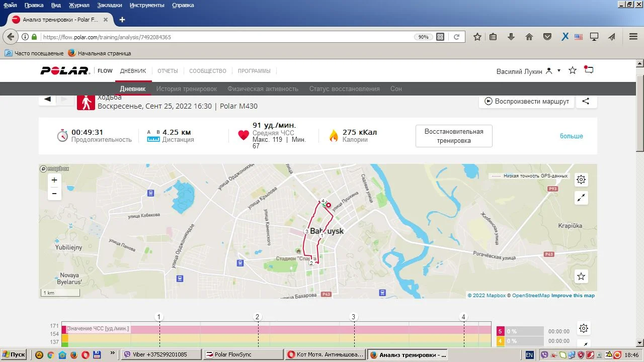
Task: Share the training via share icon
Action: point(586,101)
